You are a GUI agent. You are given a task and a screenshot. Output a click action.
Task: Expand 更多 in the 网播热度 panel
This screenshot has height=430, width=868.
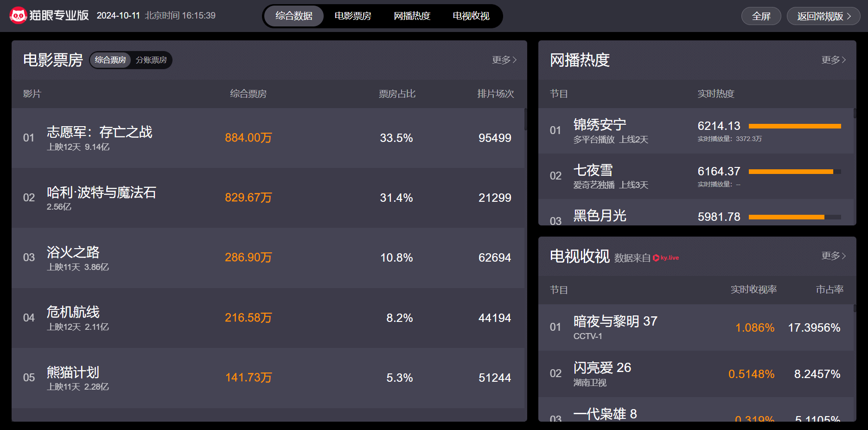pyautogui.click(x=834, y=60)
